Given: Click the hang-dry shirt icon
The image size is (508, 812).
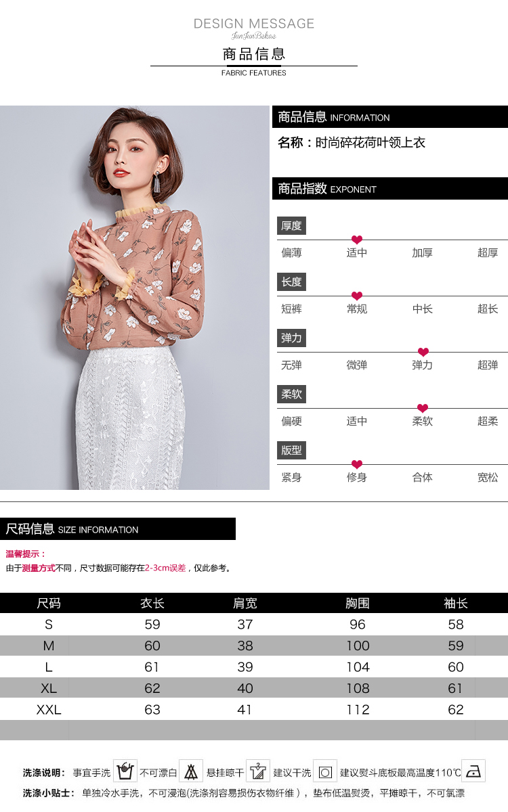Looking at the screenshot, I should click(x=257, y=771).
